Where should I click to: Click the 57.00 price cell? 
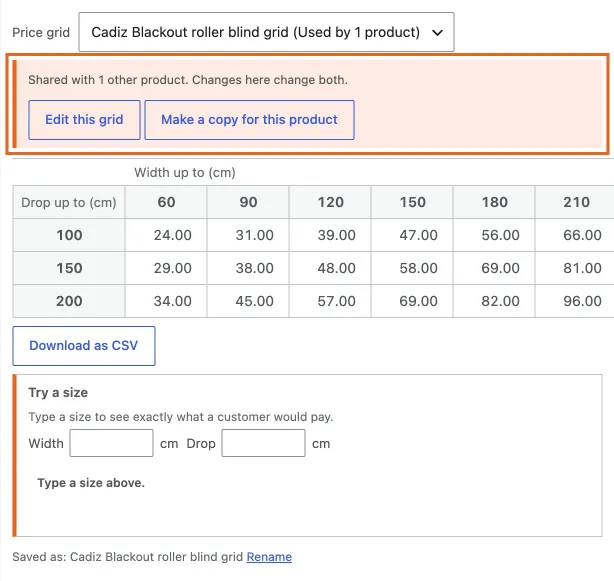coord(330,301)
